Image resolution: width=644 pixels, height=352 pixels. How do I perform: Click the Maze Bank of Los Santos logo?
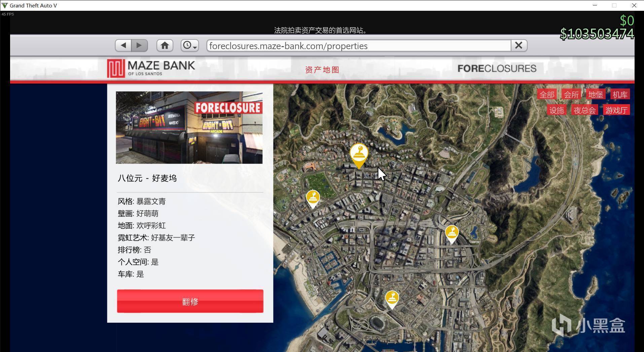click(151, 68)
